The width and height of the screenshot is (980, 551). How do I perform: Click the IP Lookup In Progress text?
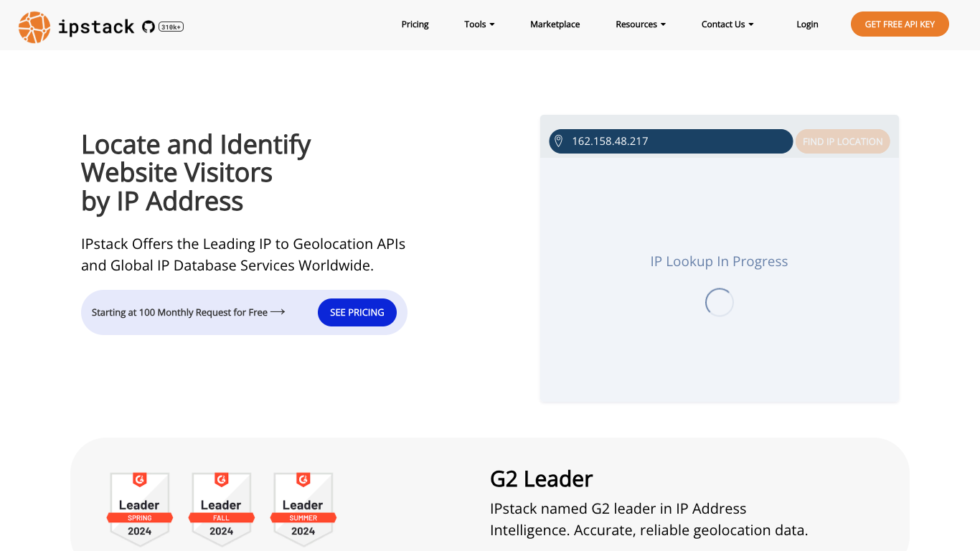[x=719, y=261]
